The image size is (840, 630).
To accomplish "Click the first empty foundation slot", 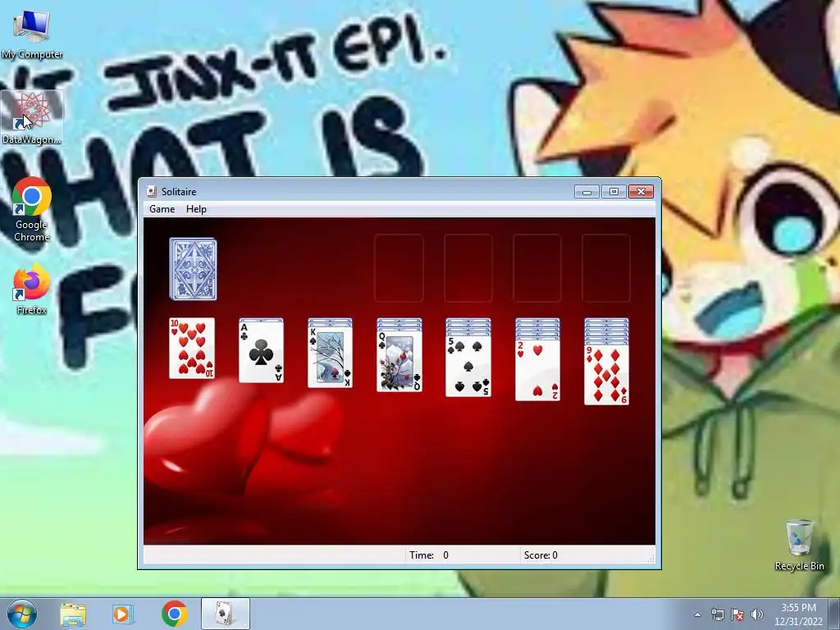I will [399, 268].
